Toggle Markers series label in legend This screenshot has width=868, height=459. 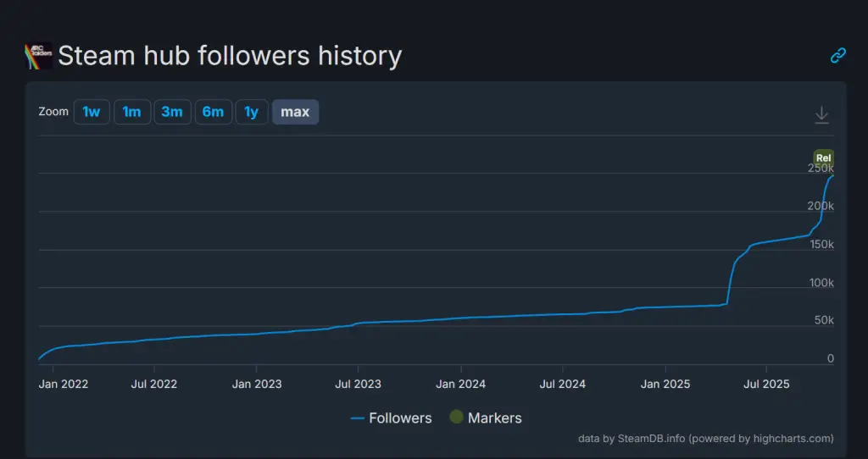494,418
